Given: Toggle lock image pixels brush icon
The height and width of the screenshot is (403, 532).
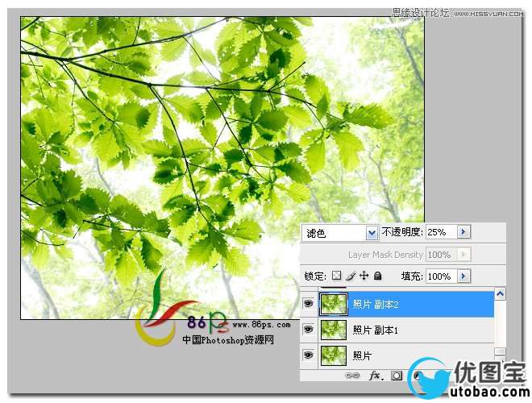Looking at the screenshot, I should [351, 276].
